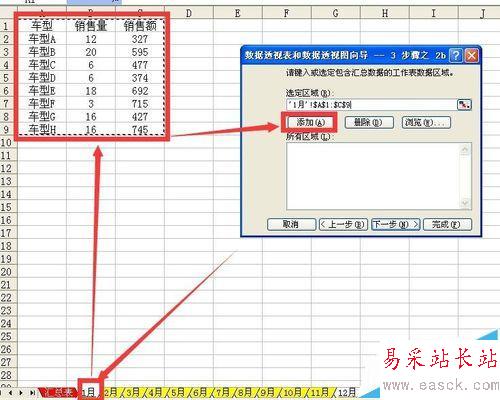
Task: Select cell containing 车型B
Action: [x=42, y=52]
